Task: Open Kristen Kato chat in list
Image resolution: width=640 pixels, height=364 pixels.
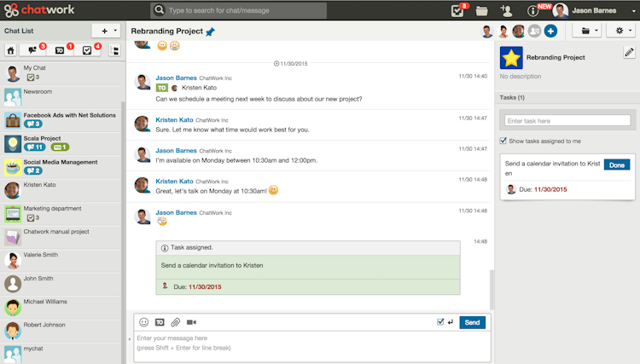Action: (x=61, y=190)
